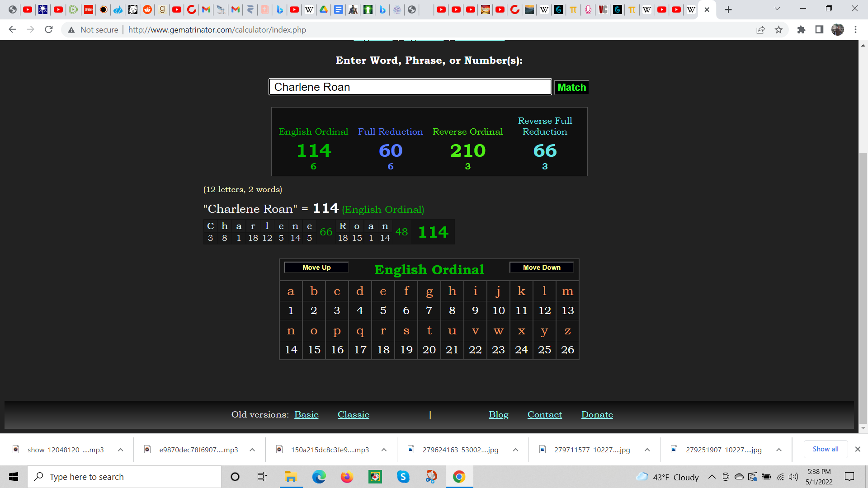868x488 pixels.
Task: Open Skype from the taskbar
Action: (403, 477)
